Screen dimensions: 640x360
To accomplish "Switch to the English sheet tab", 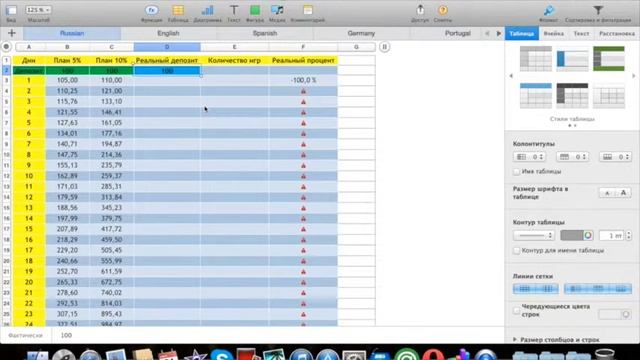I will tap(168, 33).
